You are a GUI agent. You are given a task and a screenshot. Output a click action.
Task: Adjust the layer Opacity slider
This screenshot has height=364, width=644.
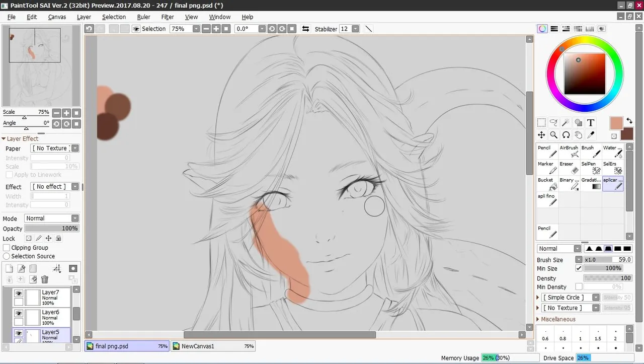click(52, 229)
